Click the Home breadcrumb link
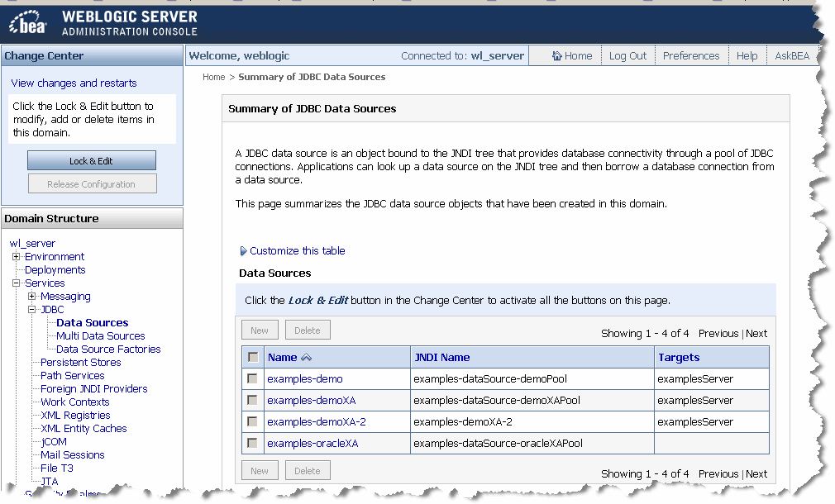The width and height of the screenshot is (835, 504). pos(213,76)
